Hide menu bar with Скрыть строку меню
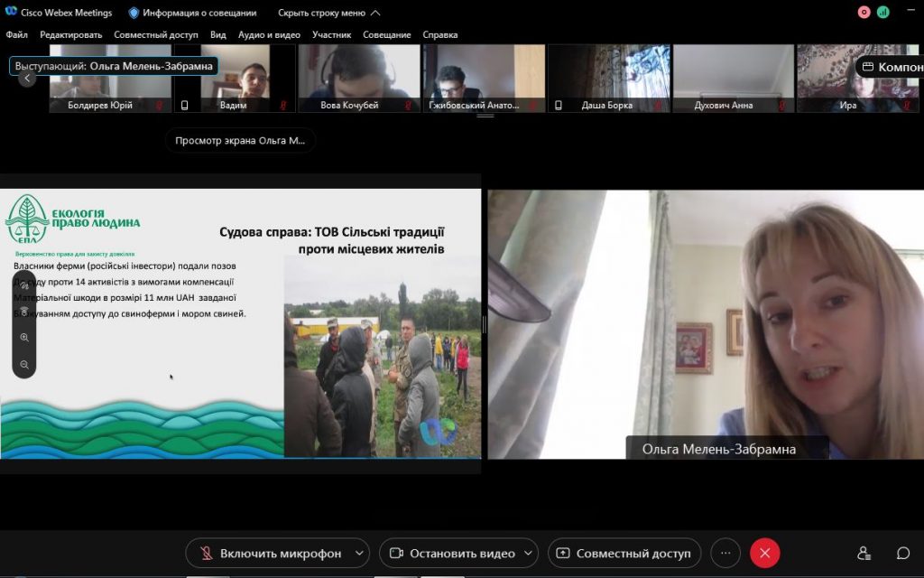924x578 pixels. point(328,13)
